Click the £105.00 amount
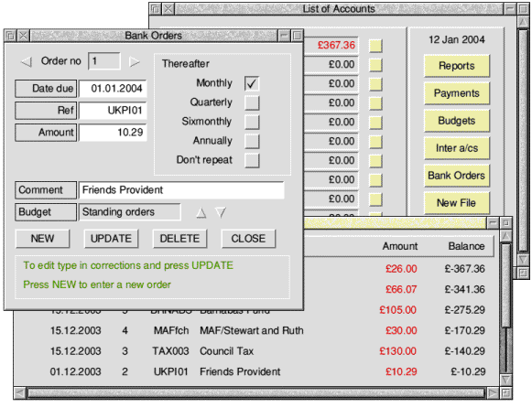Image resolution: width=532 pixels, height=408 pixels. tap(398, 310)
